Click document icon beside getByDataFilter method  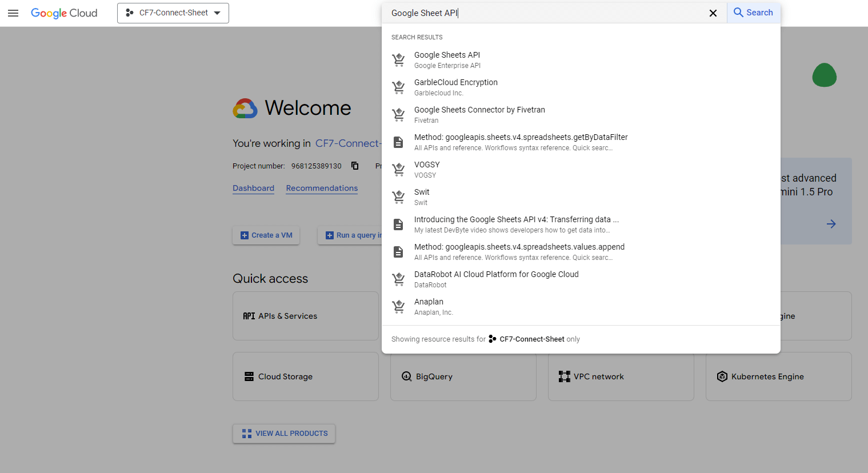(x=399, y=142)
